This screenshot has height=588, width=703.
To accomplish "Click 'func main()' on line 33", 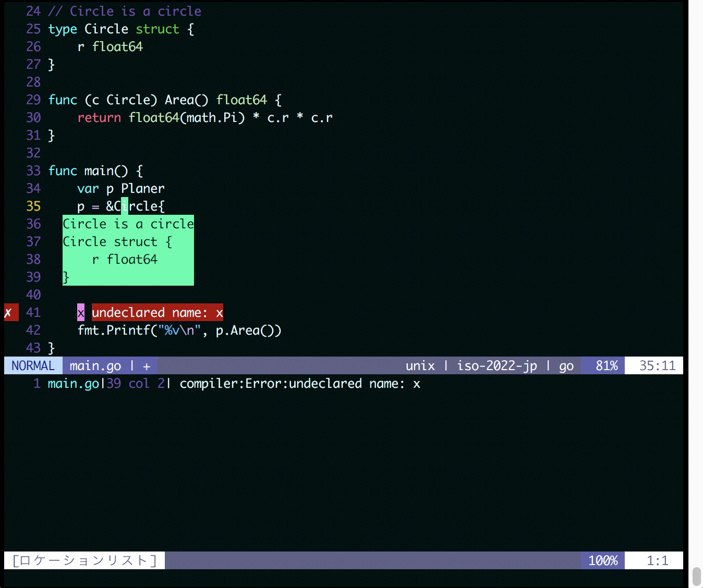I will tap(88, 170).
